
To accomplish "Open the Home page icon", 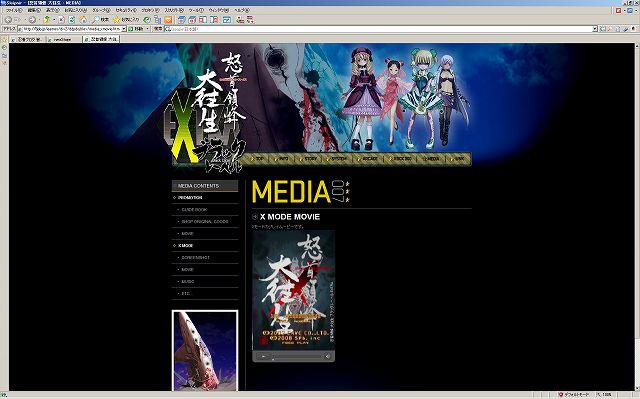I will click(x=83, y=20).
